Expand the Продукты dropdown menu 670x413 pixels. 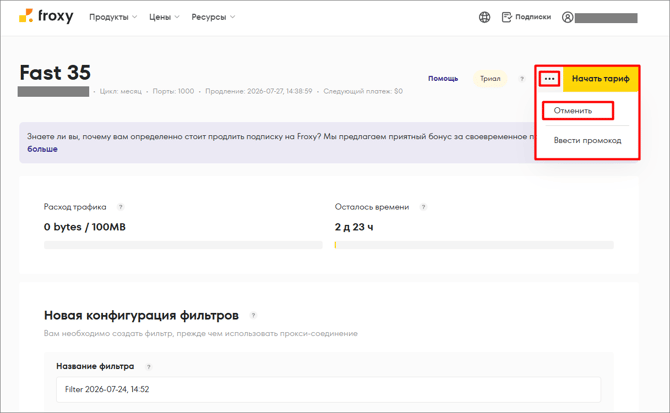click(113, 17)
